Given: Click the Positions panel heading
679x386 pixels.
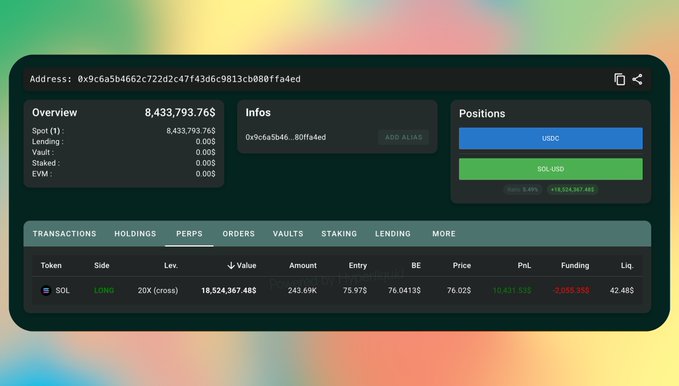Looking at the screenshot, I should (482, 114).
